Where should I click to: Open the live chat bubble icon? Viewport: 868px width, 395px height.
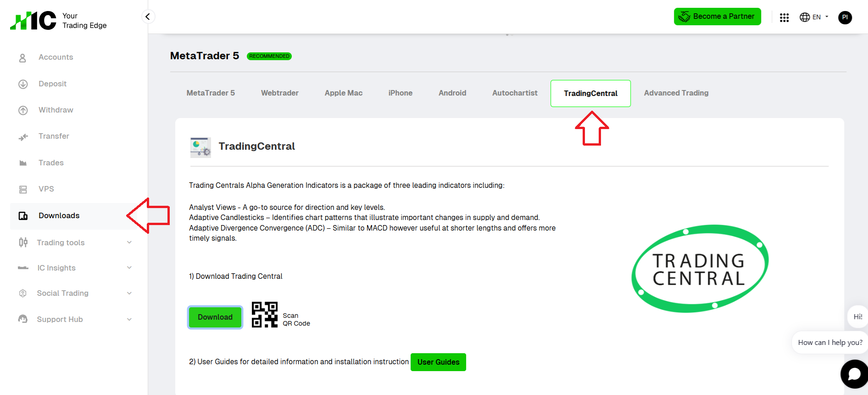(854, 374)
